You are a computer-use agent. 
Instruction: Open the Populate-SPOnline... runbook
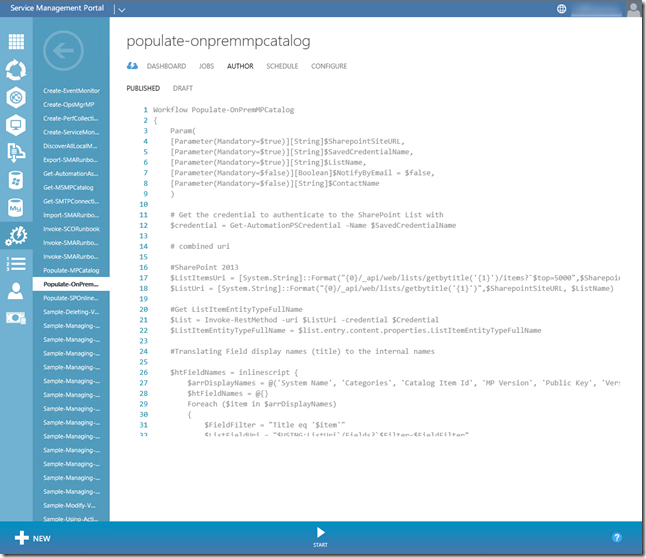click(70, 298)
